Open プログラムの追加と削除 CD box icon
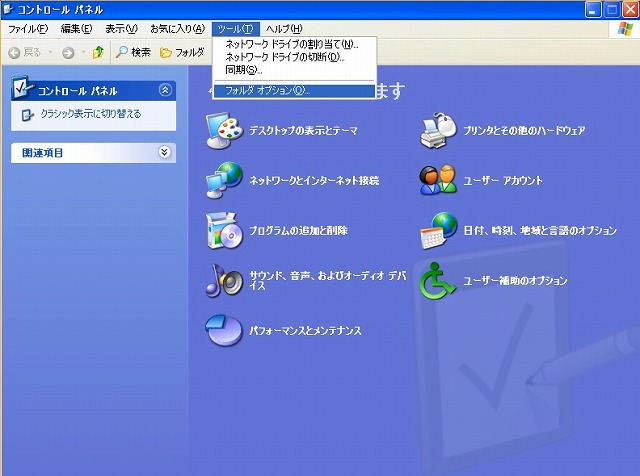 click(x=224, y=231)
